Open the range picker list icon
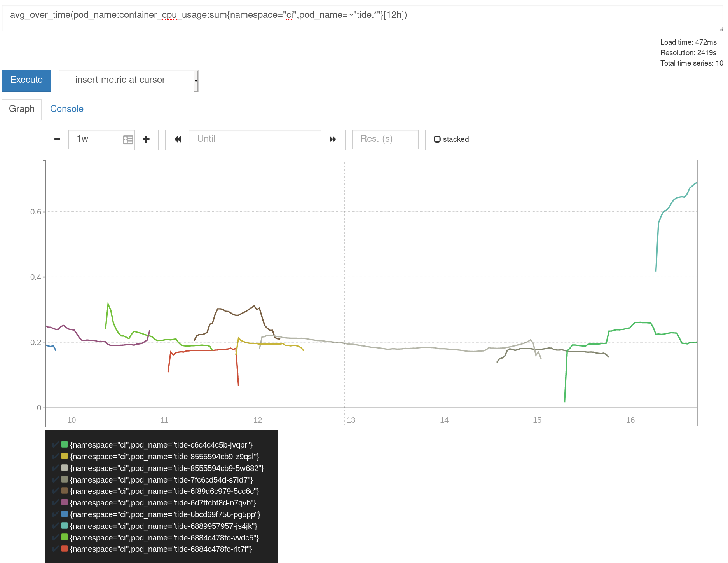The width and height of the screenshot is (728, 563). click(128, 139)
